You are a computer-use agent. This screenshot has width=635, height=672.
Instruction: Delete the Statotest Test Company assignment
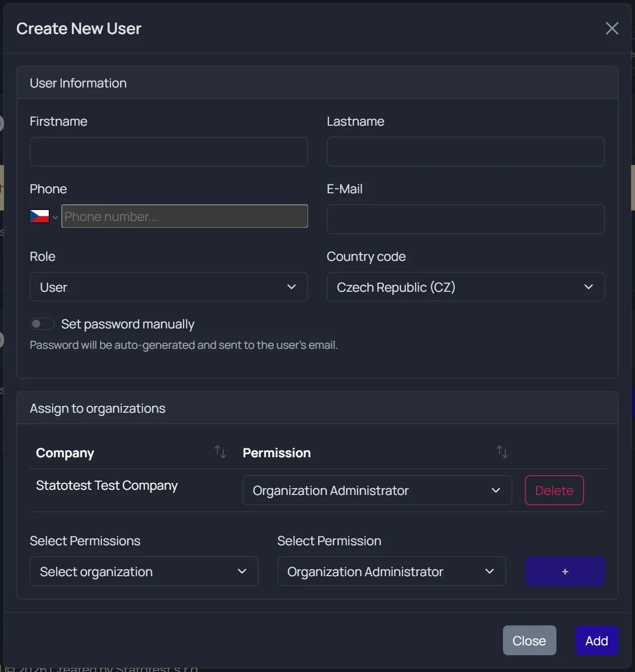coord(554,490)
